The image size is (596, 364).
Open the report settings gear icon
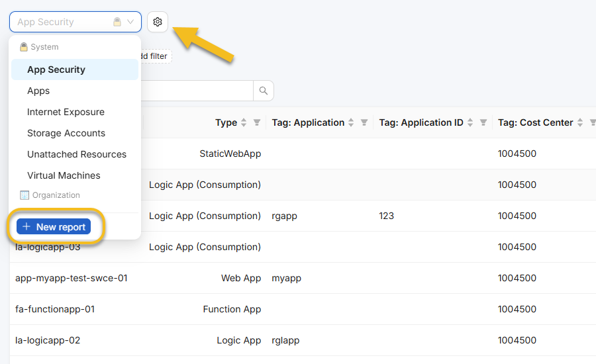(x=158, y=22)
